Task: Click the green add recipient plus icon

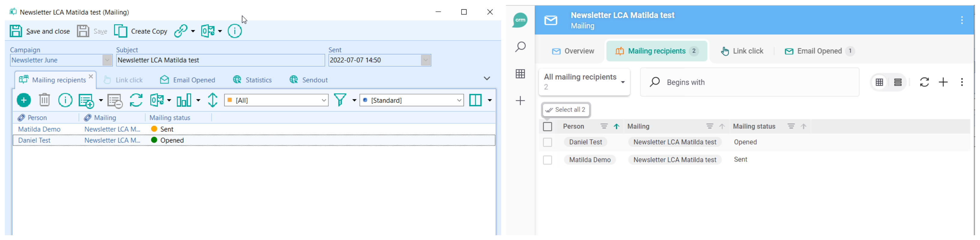Action: 24,100
